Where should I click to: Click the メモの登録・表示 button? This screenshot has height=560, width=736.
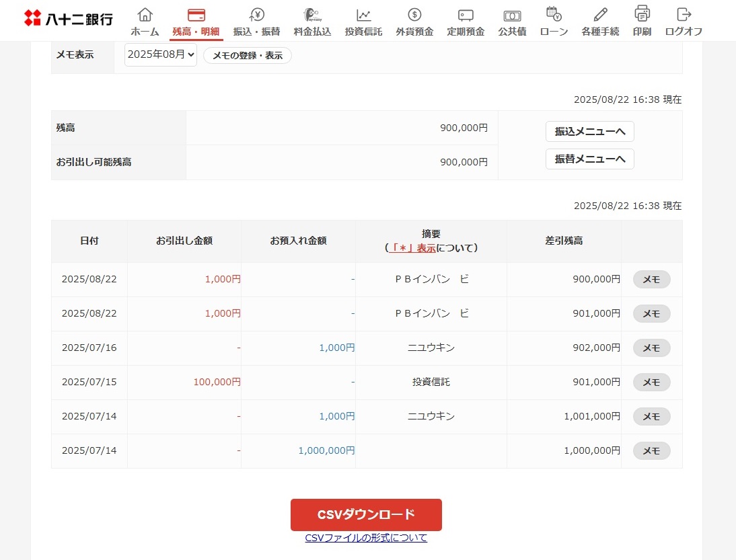coord(248,56)
